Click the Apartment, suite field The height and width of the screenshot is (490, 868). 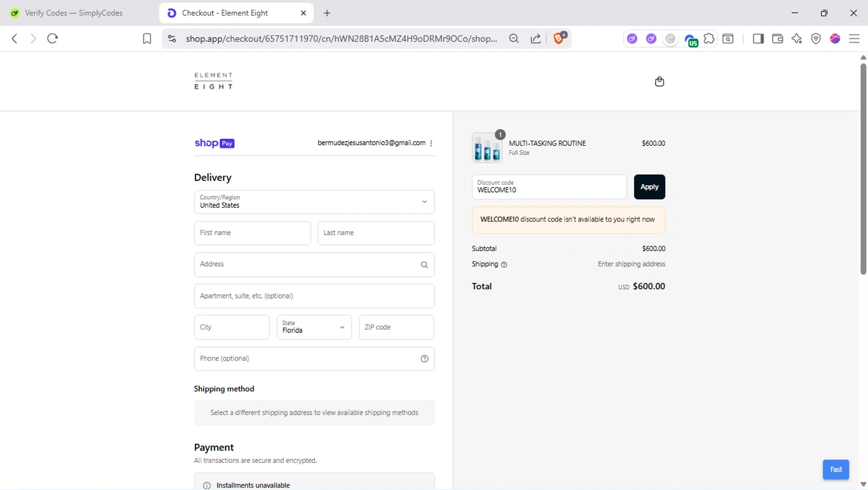click(314, 296)
